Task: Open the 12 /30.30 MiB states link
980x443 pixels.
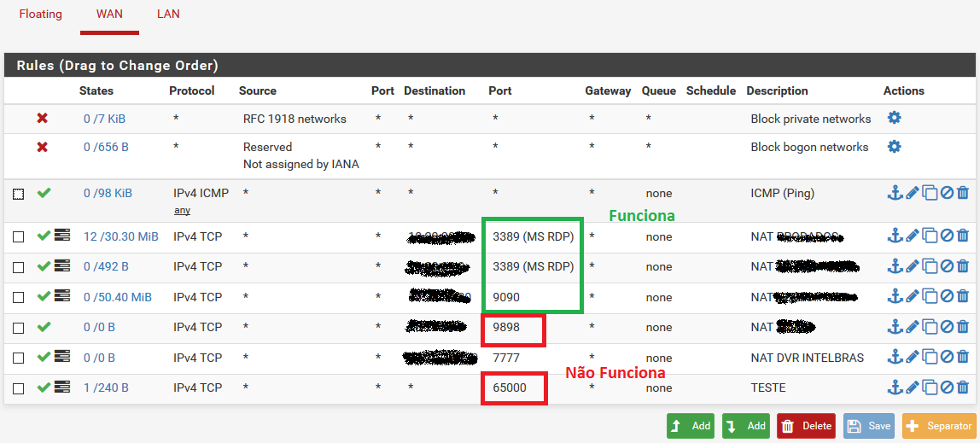Action: [x=120, y=236]
